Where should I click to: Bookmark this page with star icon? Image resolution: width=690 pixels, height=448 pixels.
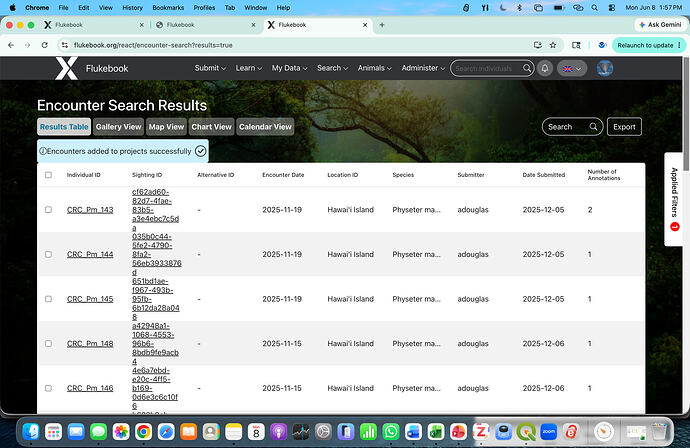click(553, 45)
